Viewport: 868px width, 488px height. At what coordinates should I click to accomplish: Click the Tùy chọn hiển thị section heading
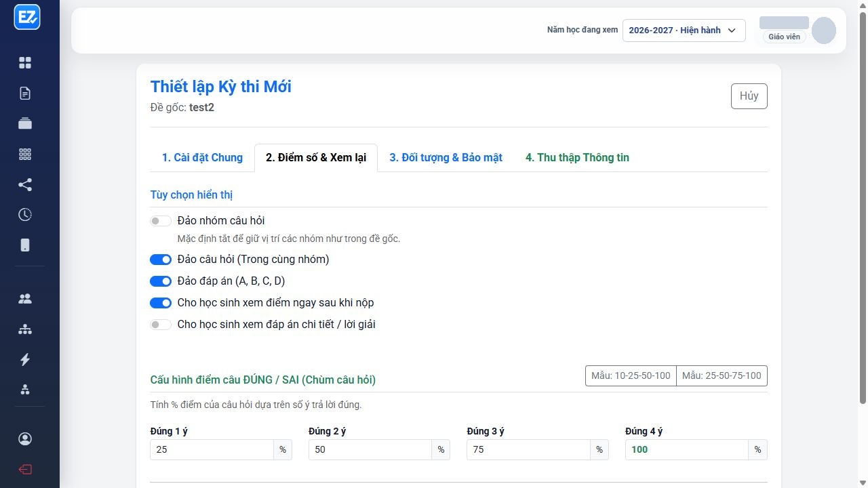click(x=192, y=195)
